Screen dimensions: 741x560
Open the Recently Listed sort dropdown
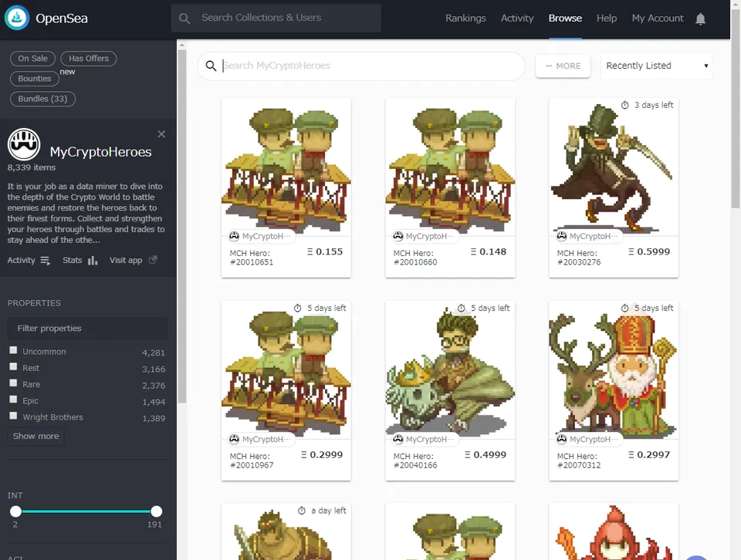tap(656, 66)
